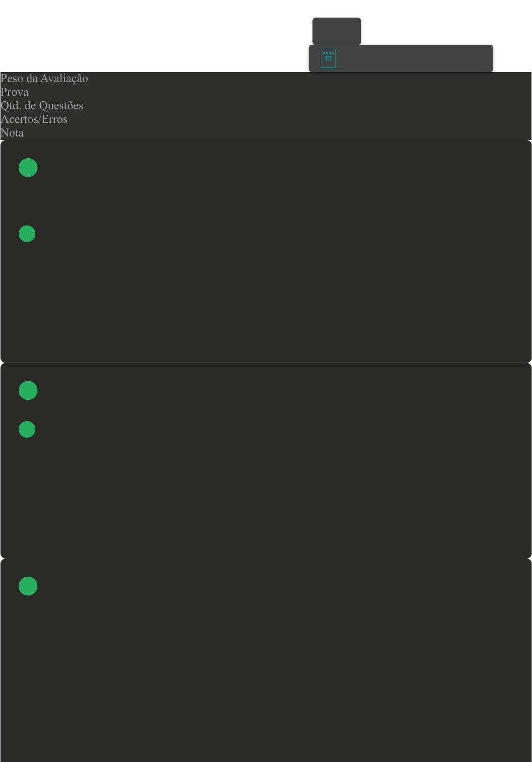Select the Acertos/Erros header label
This screenshot has height=762, width=532.
tap(34, 119)
